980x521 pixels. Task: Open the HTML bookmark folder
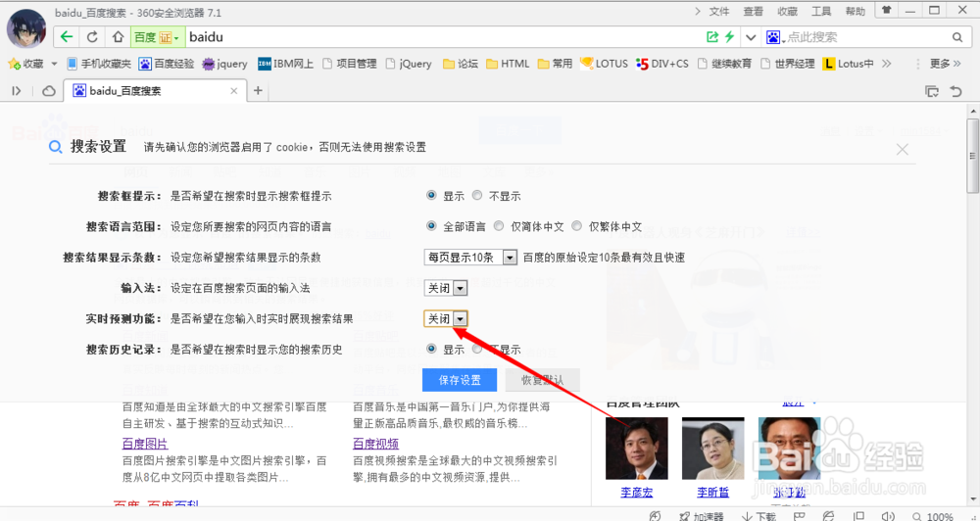click(x=508, y=64)
